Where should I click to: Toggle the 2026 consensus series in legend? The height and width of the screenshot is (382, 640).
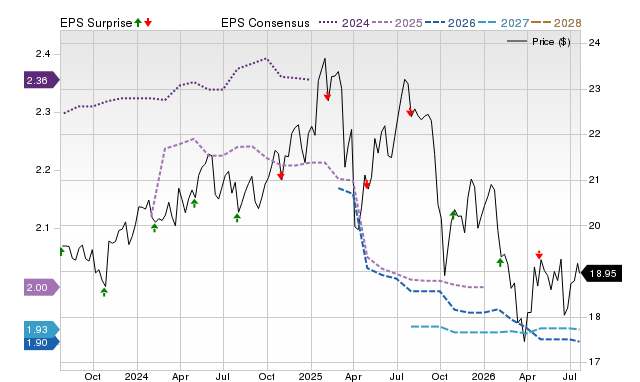tap(450, 23)
